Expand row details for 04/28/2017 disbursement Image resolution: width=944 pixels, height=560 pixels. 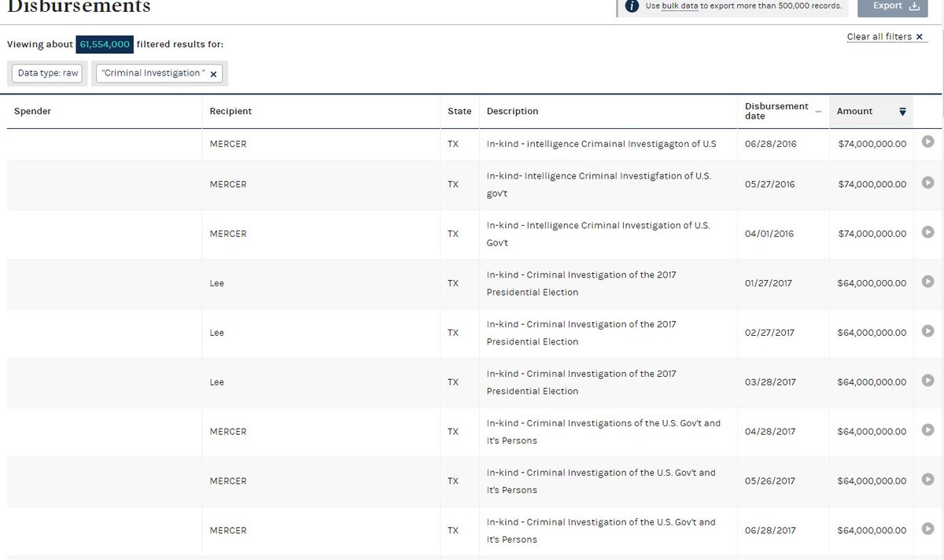coord(928,430)
